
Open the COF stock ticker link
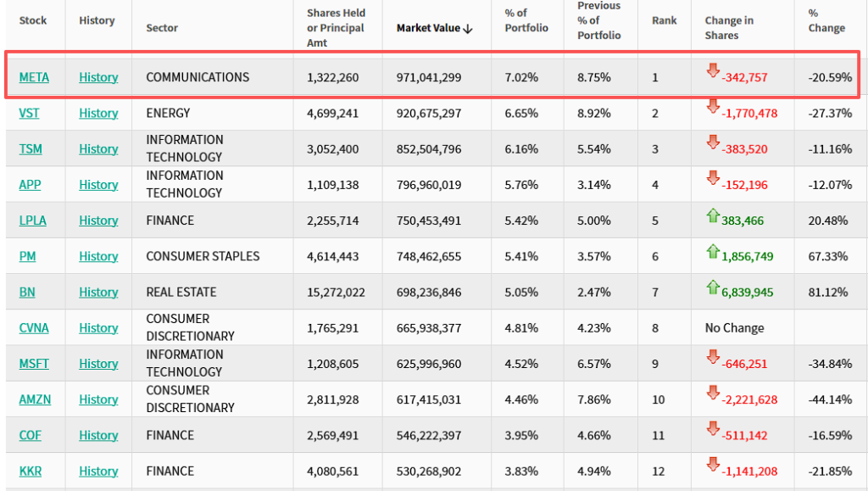point(31,435)
